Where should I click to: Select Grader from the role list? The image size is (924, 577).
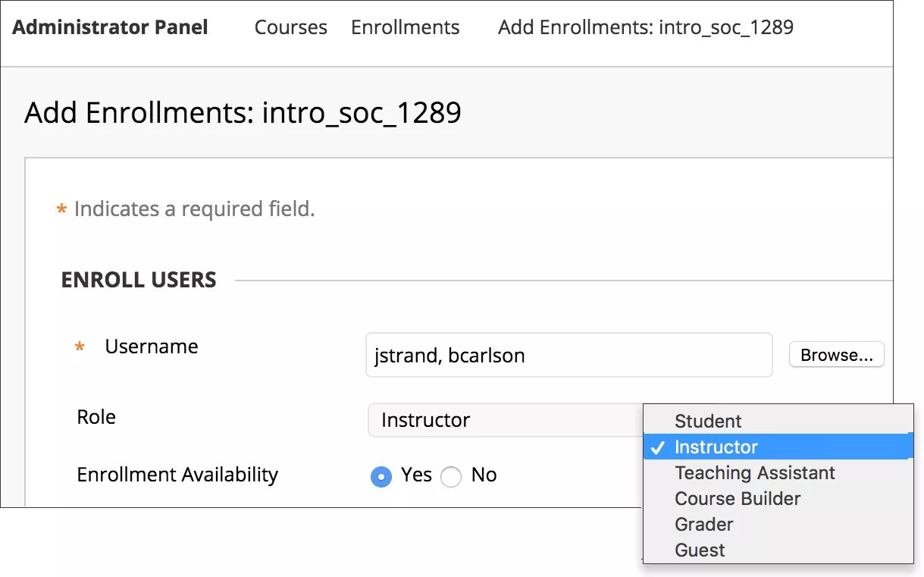click(x=703, y=524)
